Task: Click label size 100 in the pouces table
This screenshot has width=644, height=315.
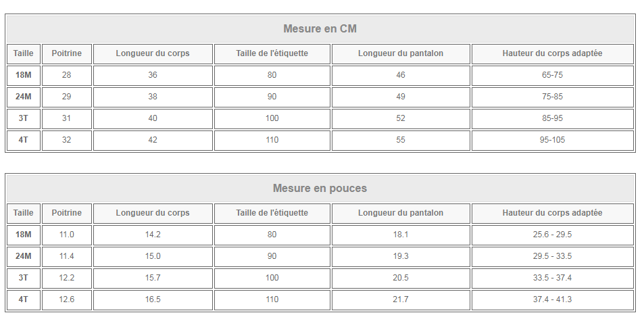Action: coord(272,278)
